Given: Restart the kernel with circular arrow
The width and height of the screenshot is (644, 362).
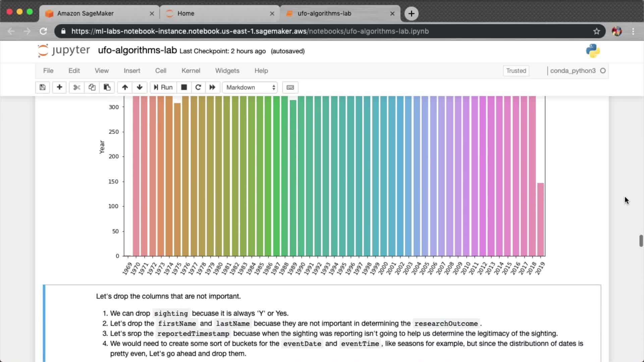Looking at the screenshot, I should 198,87.
